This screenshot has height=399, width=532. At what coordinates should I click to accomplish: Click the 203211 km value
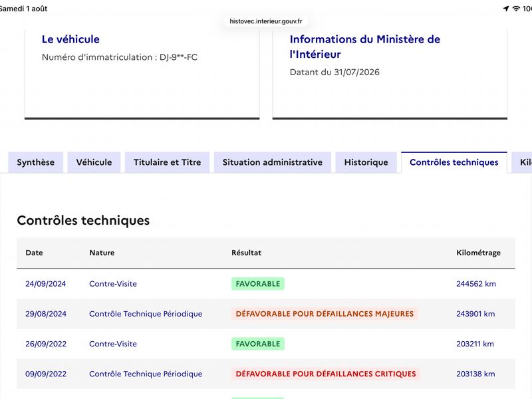click(x=475, y=344)
